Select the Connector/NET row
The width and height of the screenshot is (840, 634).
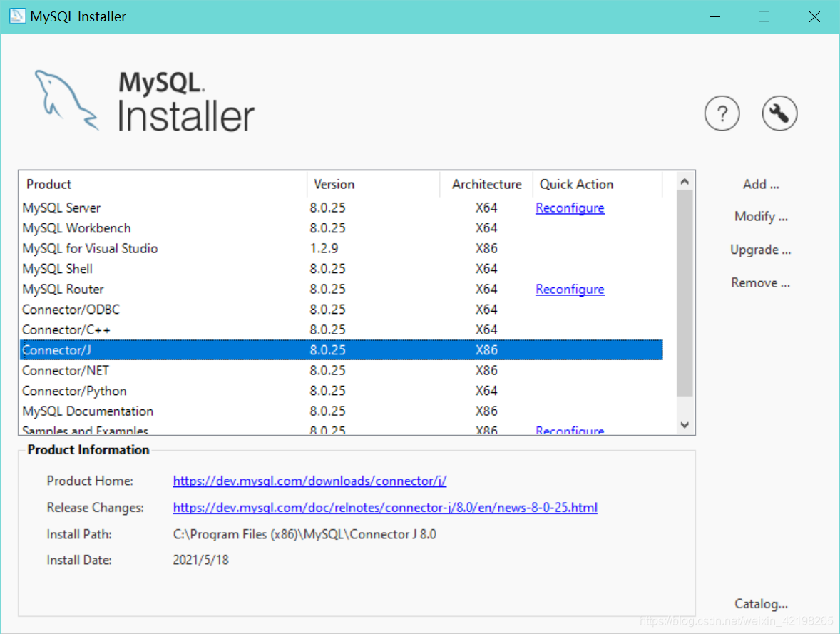coord(342,371)
